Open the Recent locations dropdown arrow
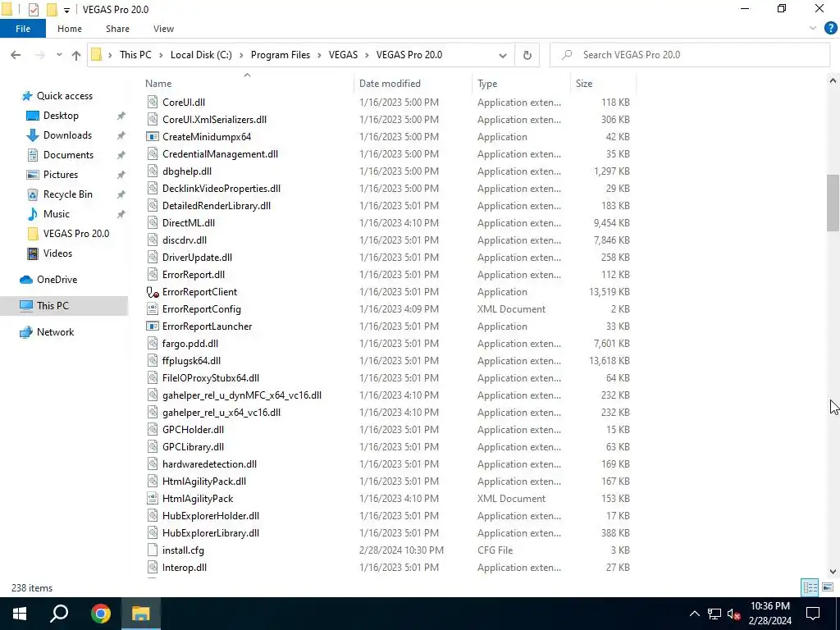The height and width of the screenshot is (630, 840). click(59, 55)
